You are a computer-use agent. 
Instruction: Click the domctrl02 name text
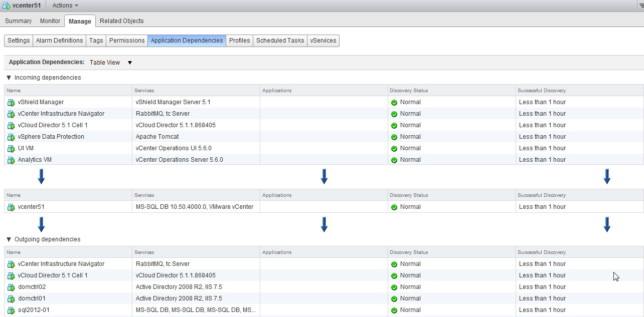pyautogui.click(x=32, y=287)
